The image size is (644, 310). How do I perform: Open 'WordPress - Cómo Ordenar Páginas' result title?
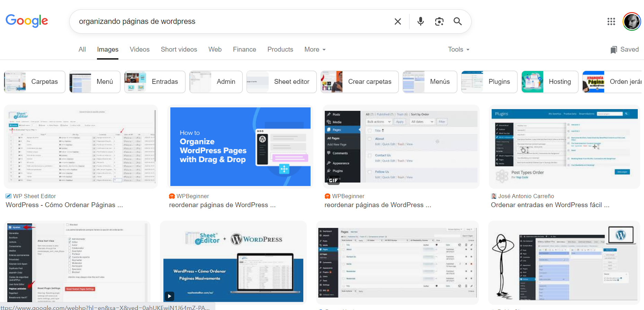[64, 205]
